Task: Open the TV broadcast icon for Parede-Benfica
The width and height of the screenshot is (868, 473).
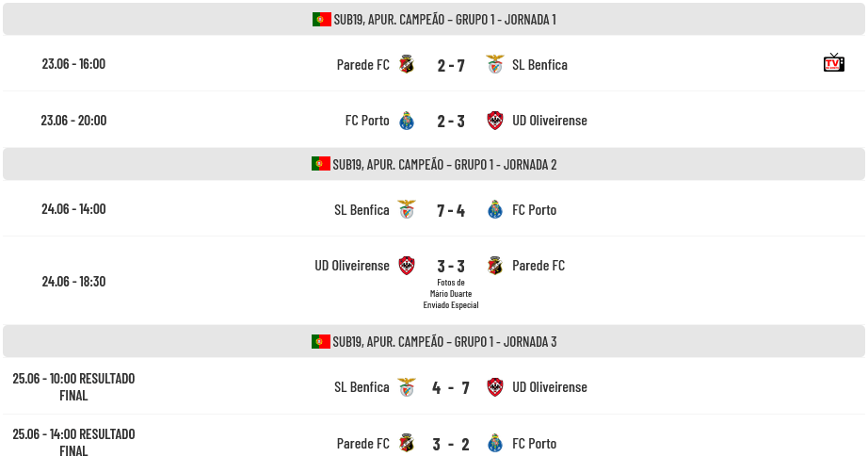Action: (834, 63)
